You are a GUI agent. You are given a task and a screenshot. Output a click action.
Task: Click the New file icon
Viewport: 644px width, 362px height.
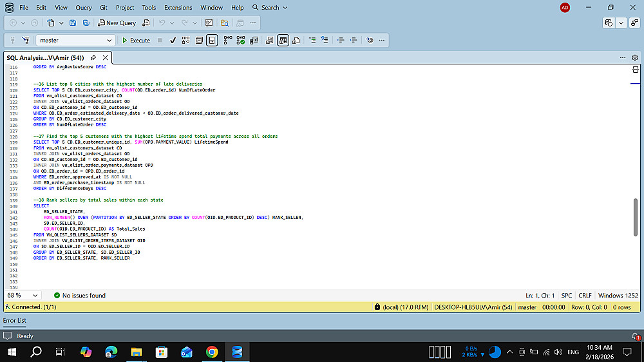point(50,23)
